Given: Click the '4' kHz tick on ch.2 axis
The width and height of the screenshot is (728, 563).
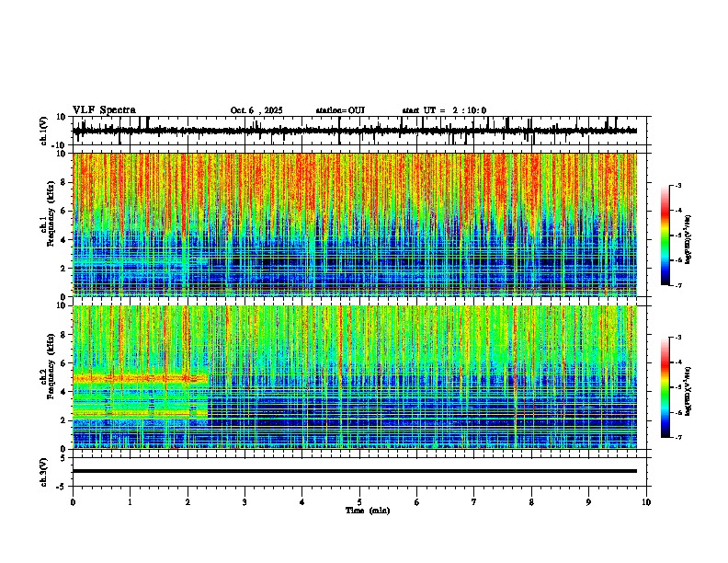Looking at the screenshot, I should (x=63, y=392).
